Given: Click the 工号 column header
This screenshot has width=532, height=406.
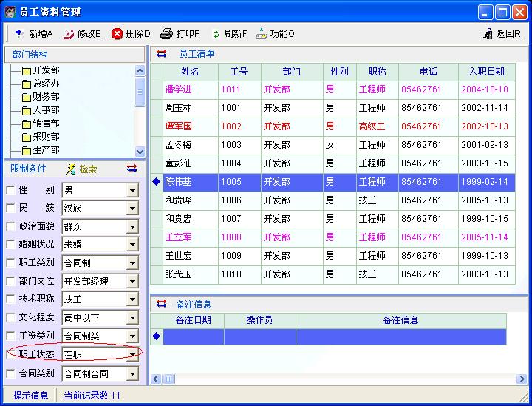Looking at the screenshot, I should coord(239,72).
